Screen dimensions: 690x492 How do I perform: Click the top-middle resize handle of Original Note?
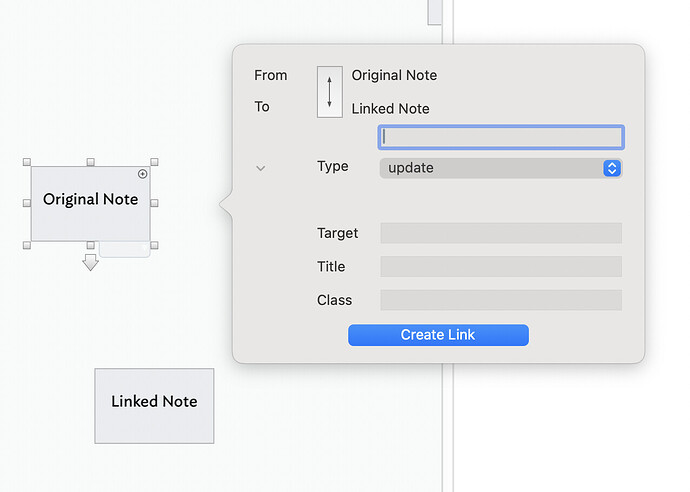tap(90, 162)
